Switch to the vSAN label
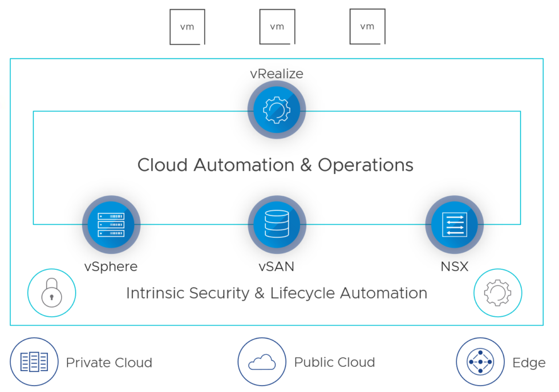Viewport: 559px width, 392px height. (x=276, y=266)
